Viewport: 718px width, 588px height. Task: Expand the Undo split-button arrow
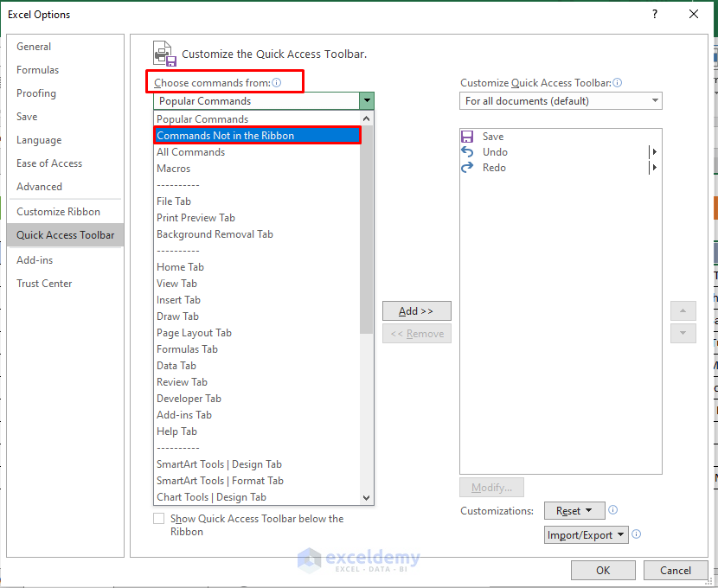[654, 152]
